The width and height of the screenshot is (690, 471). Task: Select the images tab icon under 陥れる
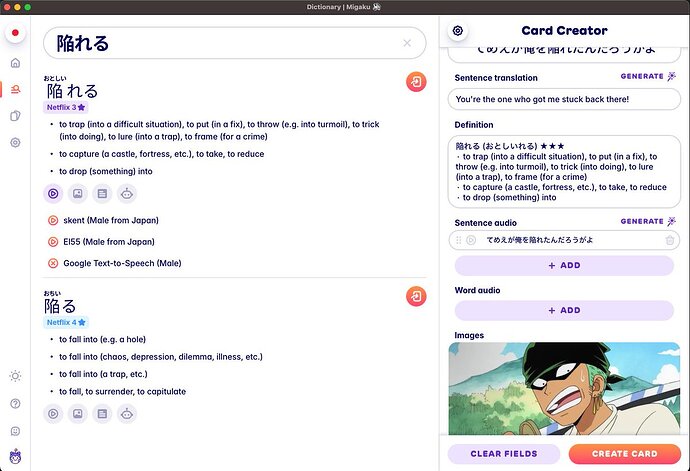[77, 194]
